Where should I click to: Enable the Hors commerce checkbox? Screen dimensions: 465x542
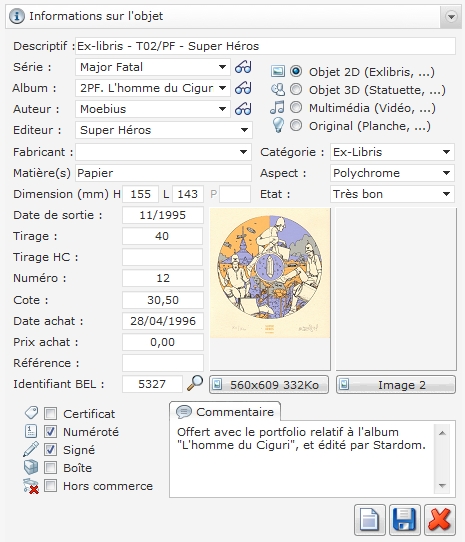[50, 486]
